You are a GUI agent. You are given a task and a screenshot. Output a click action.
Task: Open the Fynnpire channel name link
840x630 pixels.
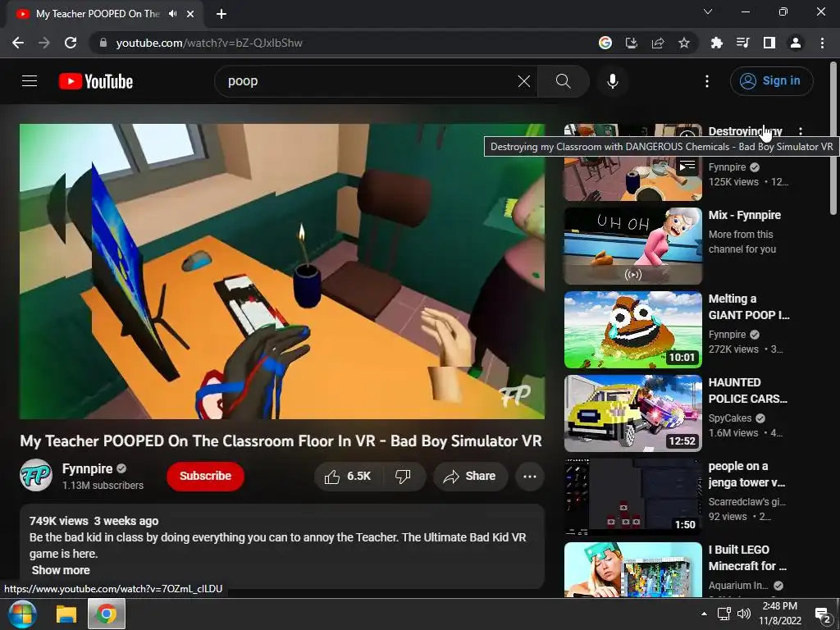coord(87,468)
